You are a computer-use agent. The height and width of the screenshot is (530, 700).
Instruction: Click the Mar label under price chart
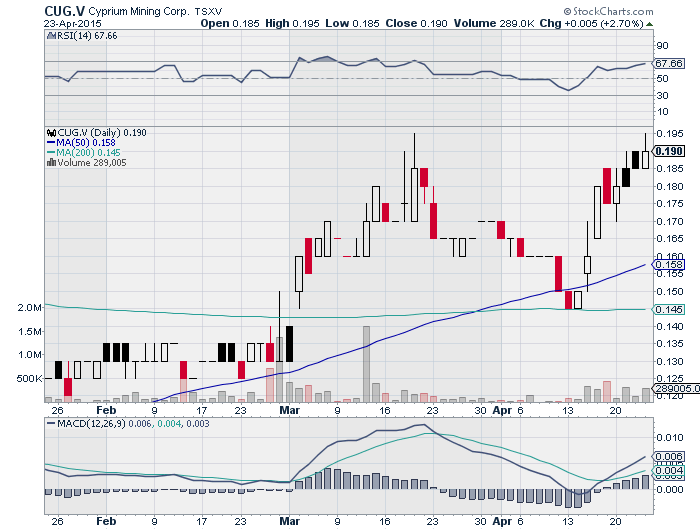[x=290, y=410]
